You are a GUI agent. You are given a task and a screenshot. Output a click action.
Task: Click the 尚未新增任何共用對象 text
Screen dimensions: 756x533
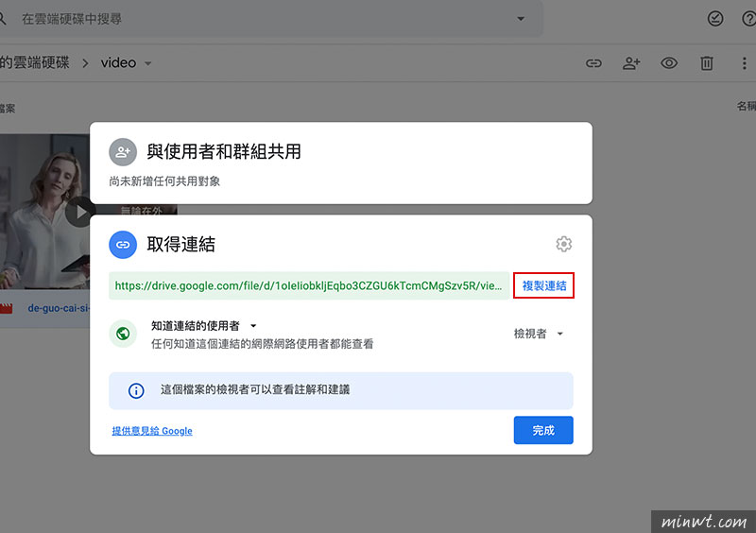point(164,181)
